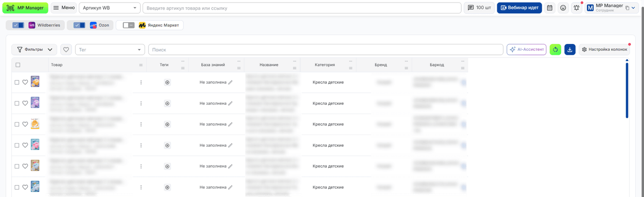
Task: Open the third row orange product thumbnail
Action: click(x=35, y=123)
